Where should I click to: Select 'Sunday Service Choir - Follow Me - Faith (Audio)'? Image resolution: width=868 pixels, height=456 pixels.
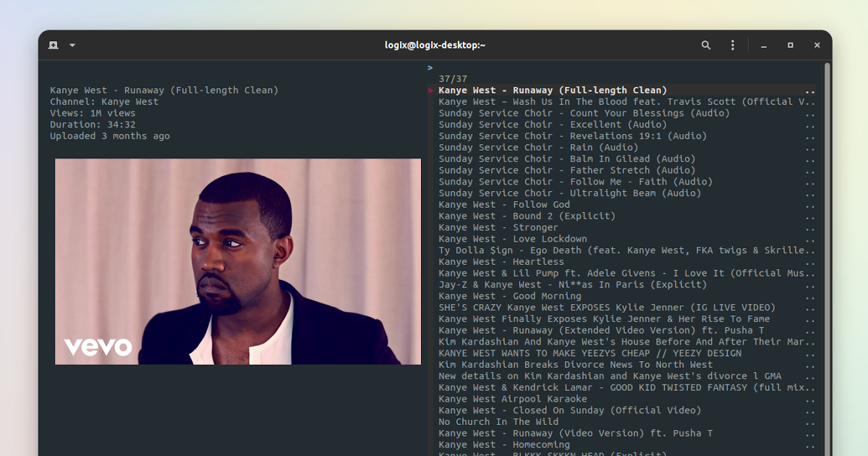coord(626,182)
